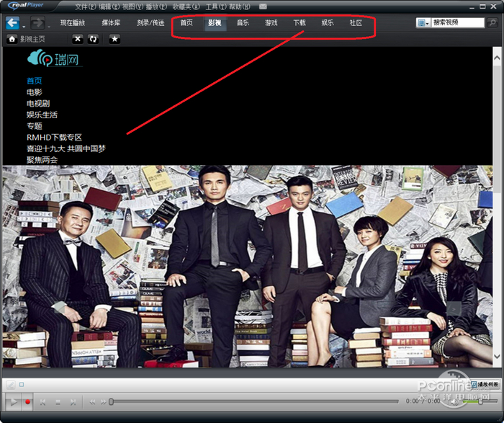Switch to the 刻录/传送 tab

pos(150,23)
